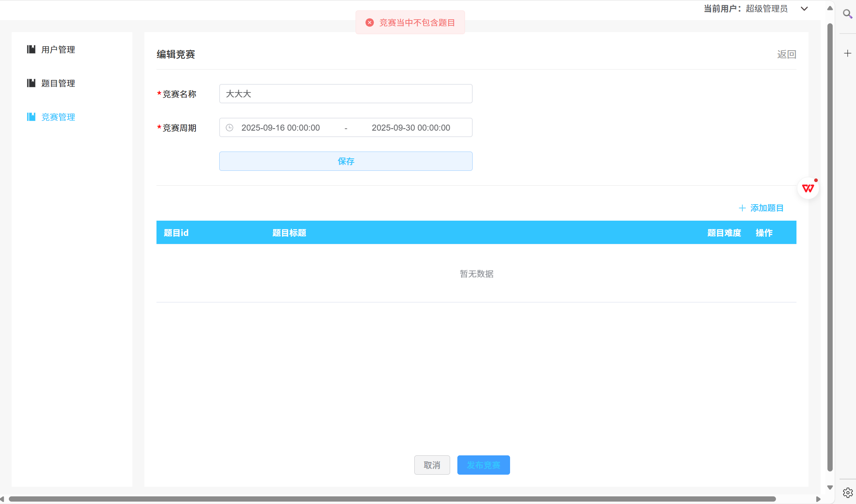Screen dimensions: 856x504
Task: Click the plus icon in right side panel
Action: click(x=847, y=53)
